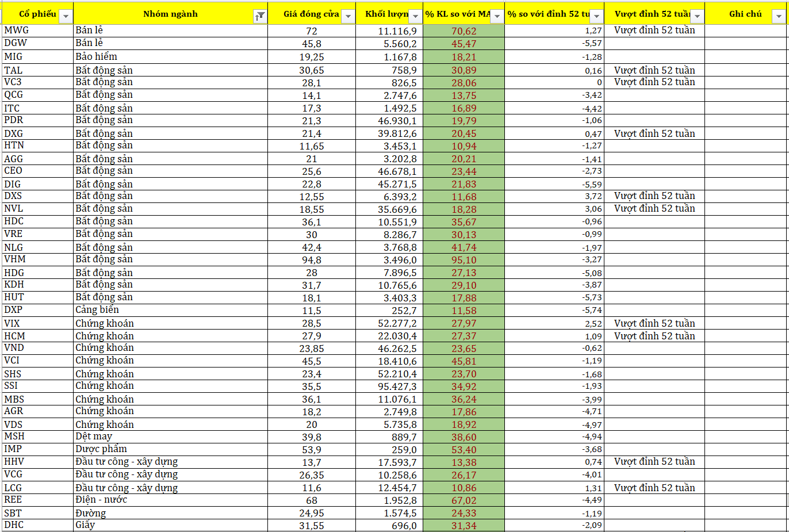Select closing price 14,1 for QCG
The height and width of the screenshot is (532, 789).
click(x=312, y=95)
